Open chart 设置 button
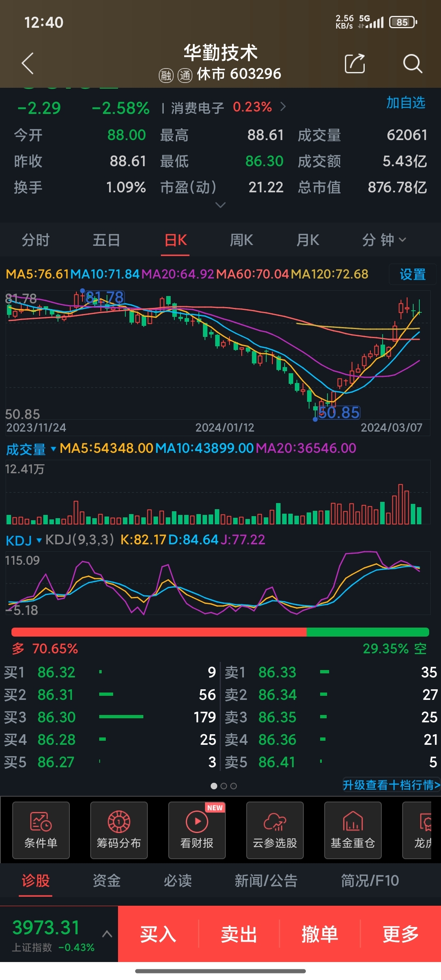 click(x=412, y=274)
